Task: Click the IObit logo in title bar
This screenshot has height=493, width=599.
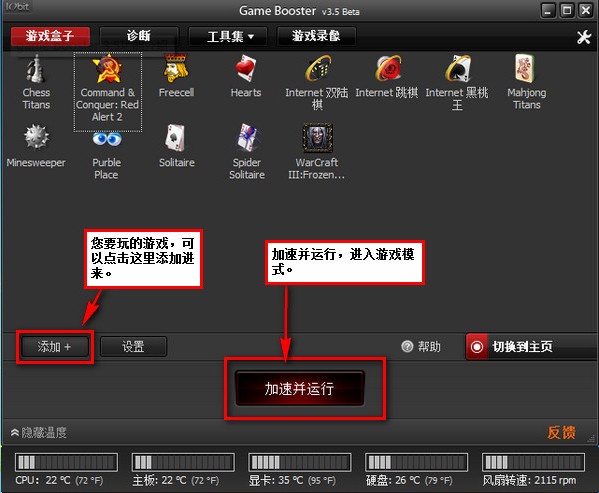Action: (x=17, y=6)
